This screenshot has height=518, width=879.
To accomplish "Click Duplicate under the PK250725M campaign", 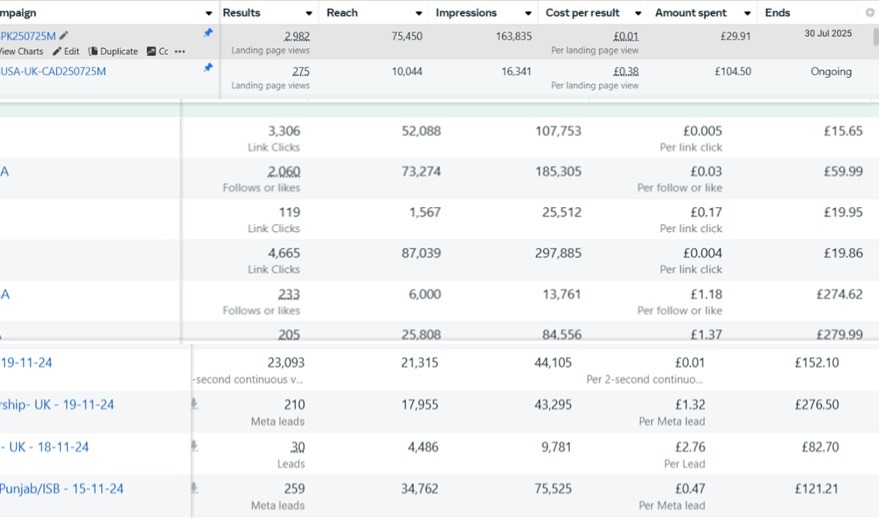I will click(113, 52).
